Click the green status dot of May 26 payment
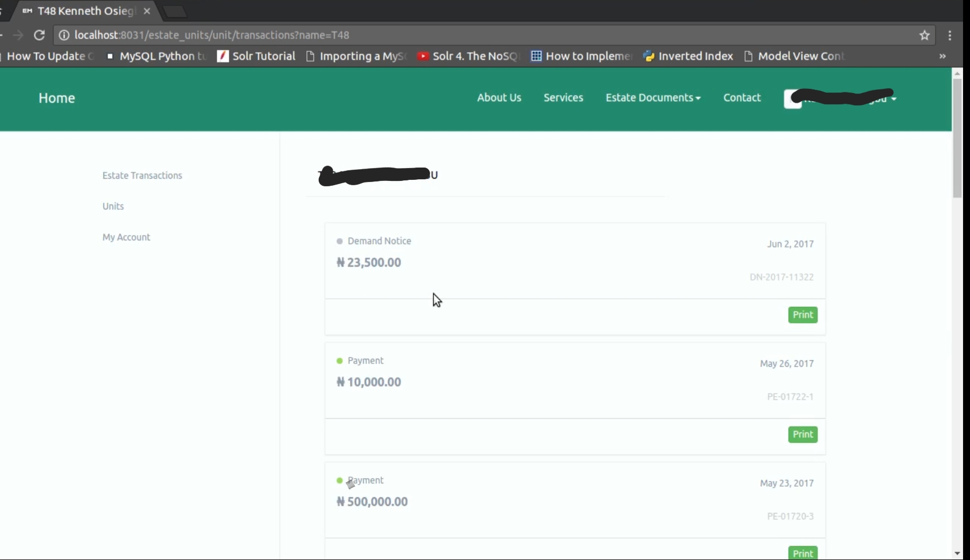Viewport: 970px width, 560px height. coord(340,361)
